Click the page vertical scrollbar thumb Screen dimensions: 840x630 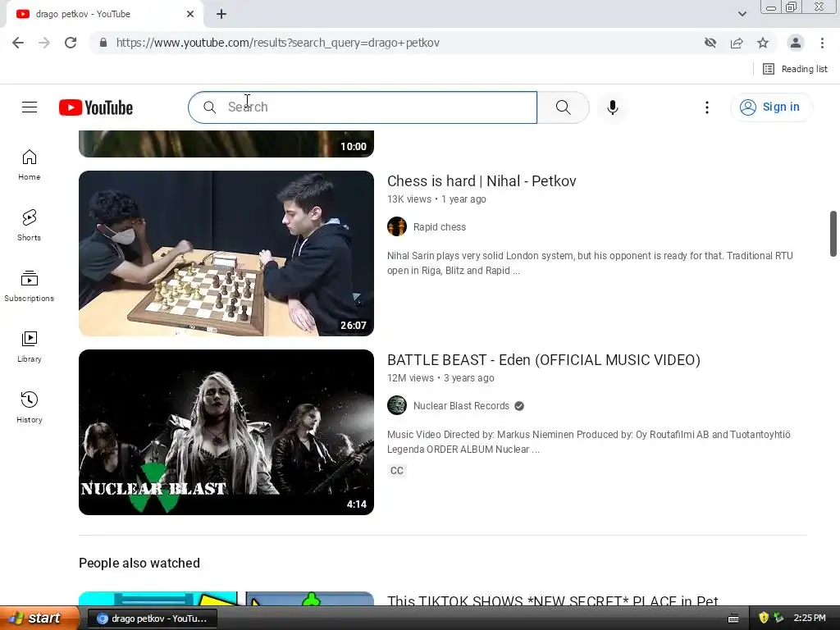(833, 234)
